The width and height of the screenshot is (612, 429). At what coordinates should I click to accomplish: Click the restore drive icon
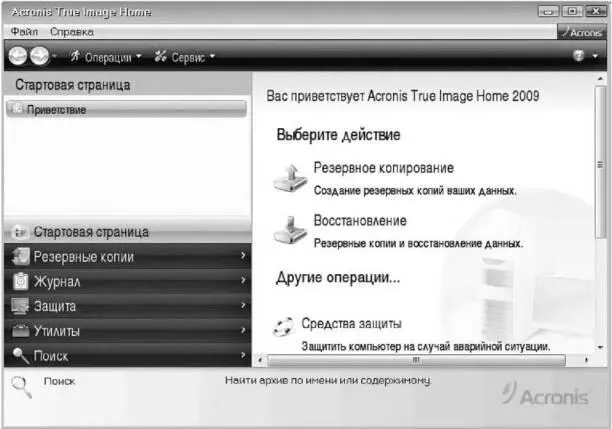click(x=290, y=230)
